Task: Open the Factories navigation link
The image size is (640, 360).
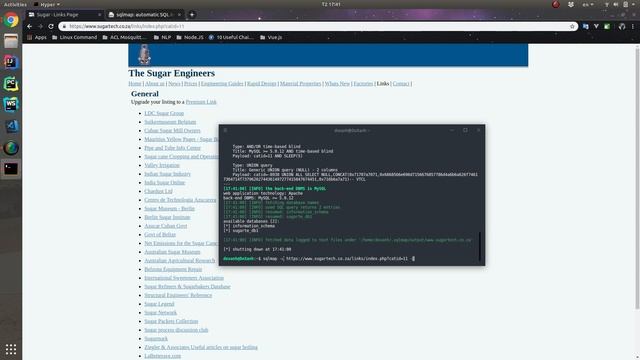Action: tap(363, 83)
